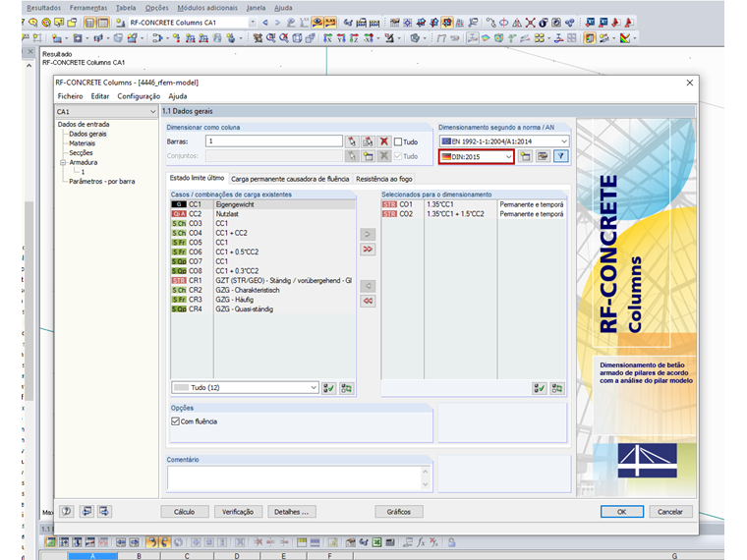Click invert icon under selected-for-design list
Screen dimensions: 747x560
coord(556,388)
